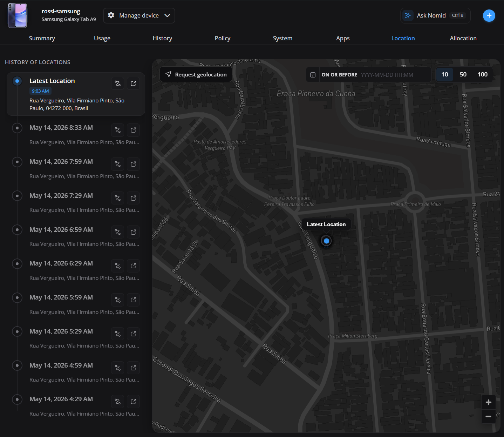Open 5:59 AM location externally
504x437 pixels.
(x=134, y=300)
